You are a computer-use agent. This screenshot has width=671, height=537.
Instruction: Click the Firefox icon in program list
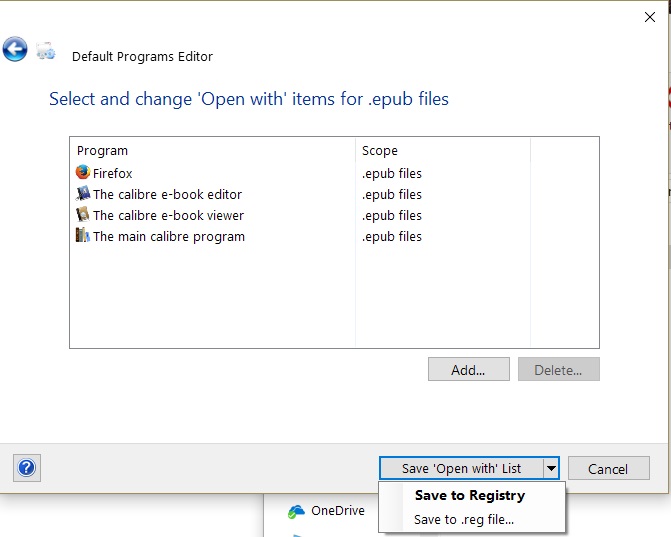click(x=83, y=173)
